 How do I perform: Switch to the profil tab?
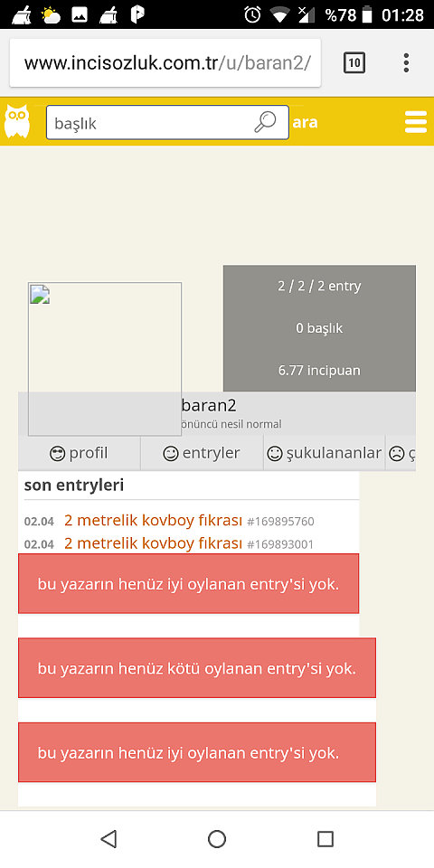click(80, 453)
